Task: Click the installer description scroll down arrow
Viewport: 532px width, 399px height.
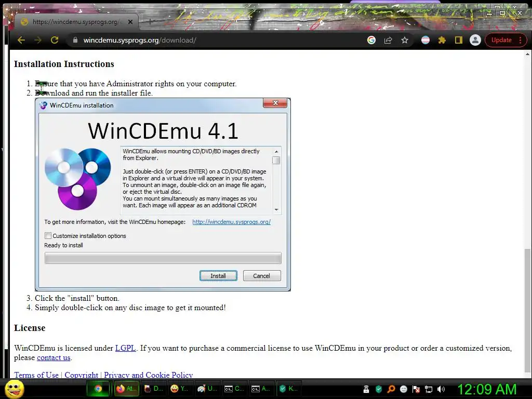Action: click(x=276, y=210)
